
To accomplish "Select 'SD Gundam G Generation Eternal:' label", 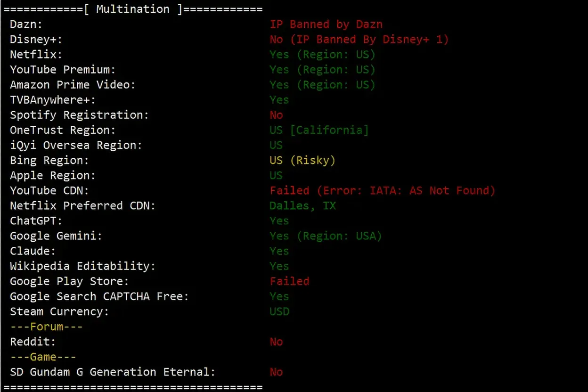I will coord(113,372).
